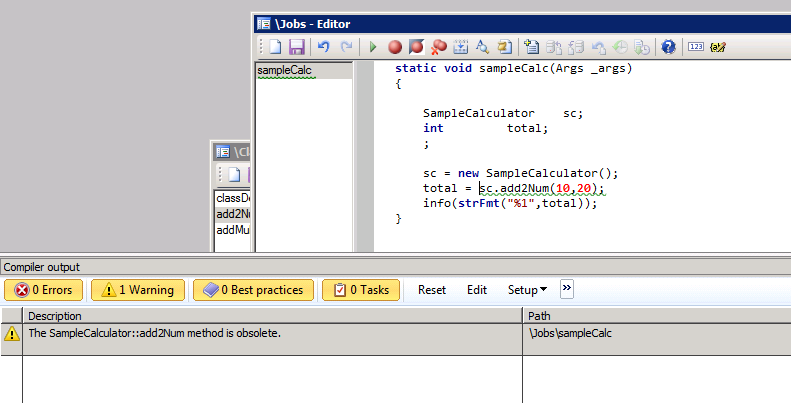
Task: Open the Setup dropdown menu
Action: (x=527, y=290)
